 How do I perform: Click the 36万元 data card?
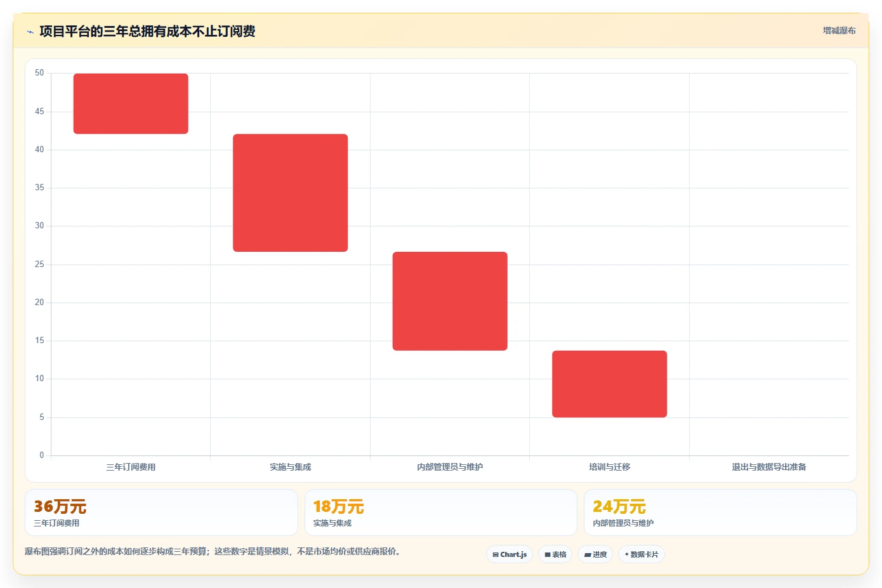pos(161,513)
